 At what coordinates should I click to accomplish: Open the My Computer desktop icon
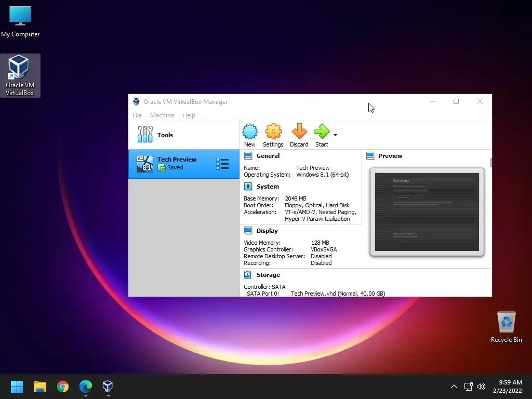[20, 21]
